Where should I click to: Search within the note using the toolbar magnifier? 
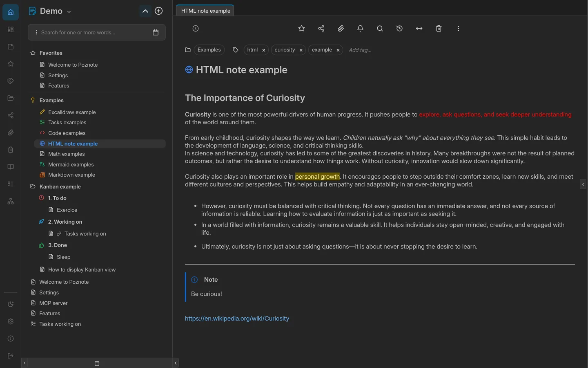[x=380, y=29]
